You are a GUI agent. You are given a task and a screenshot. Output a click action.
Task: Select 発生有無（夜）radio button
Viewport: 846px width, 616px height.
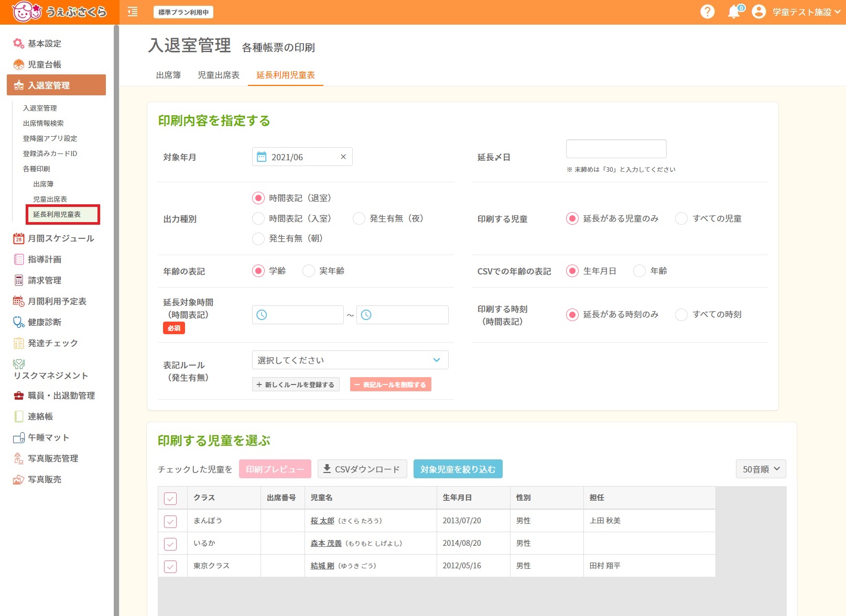point(359,218)
